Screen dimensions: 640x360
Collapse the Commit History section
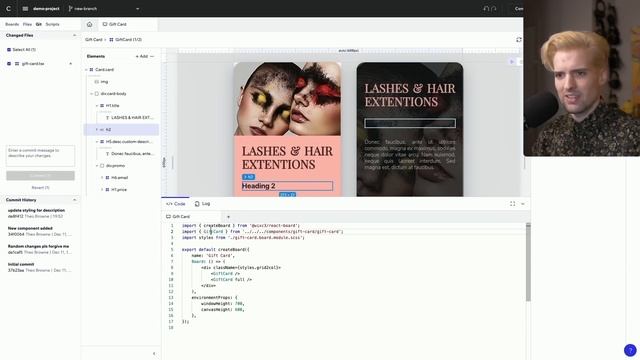pyautogui.click(x=74, y=200)
